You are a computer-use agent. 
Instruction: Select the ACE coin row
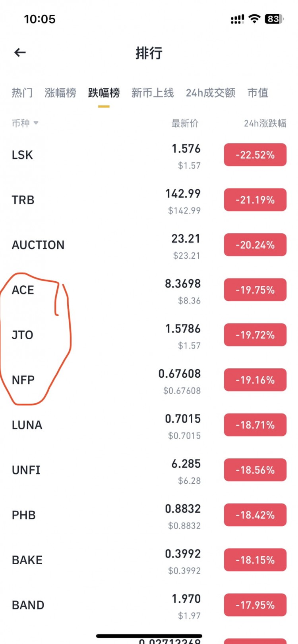(x=23, y=290)
